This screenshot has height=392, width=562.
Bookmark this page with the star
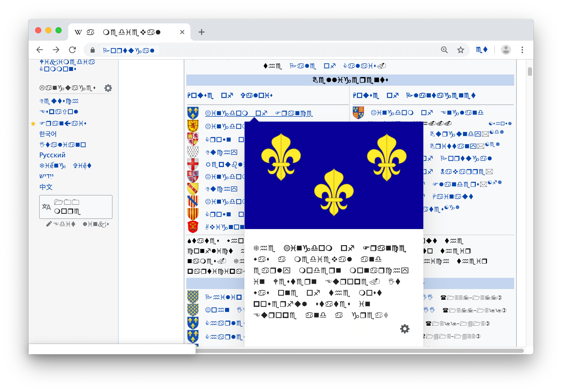tap(460, 50)
